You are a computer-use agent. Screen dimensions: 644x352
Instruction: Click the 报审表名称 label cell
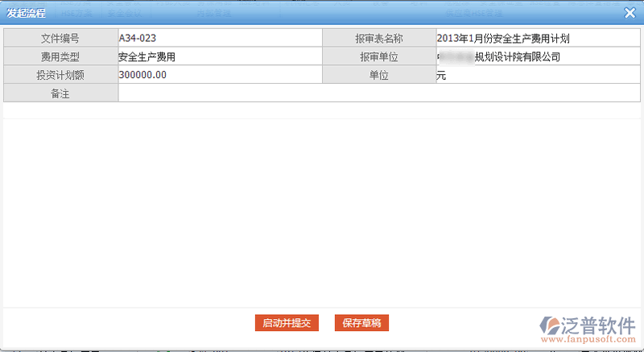click(x=378, y=38)
